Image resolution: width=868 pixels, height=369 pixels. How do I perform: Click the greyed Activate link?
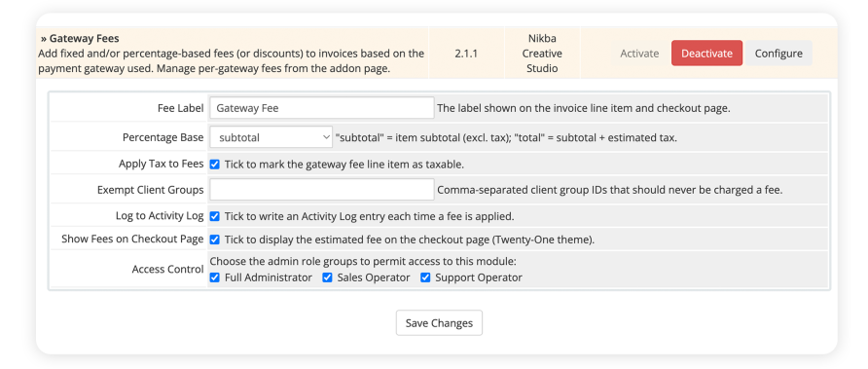[x=639, y=54]
